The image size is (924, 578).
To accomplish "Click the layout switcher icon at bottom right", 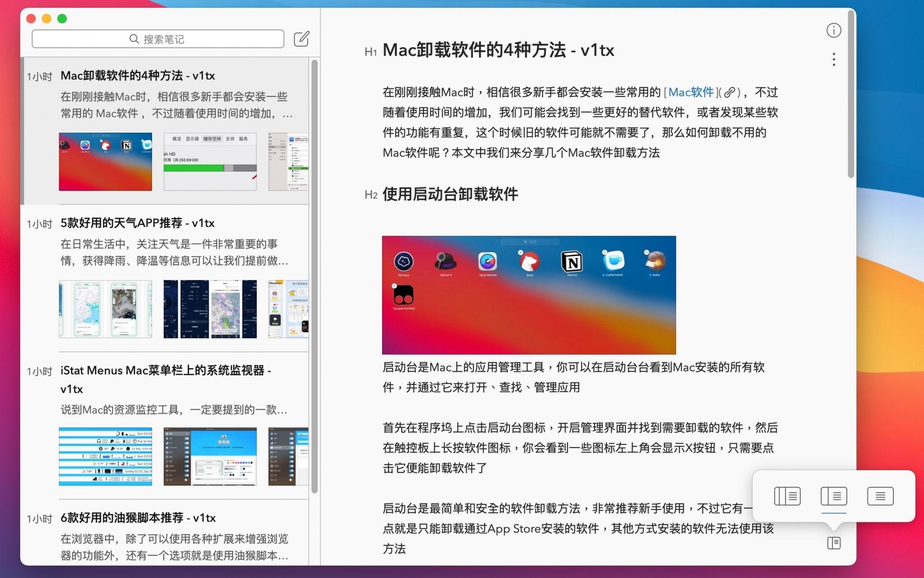I will [834, 543].
